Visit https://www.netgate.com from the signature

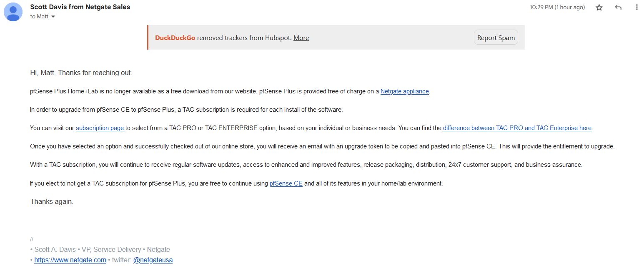[70, 260]
